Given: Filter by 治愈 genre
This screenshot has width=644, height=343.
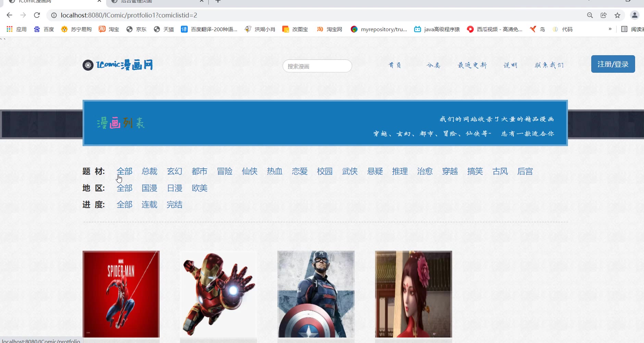Looking at the screenshot, I should point(425,171).
